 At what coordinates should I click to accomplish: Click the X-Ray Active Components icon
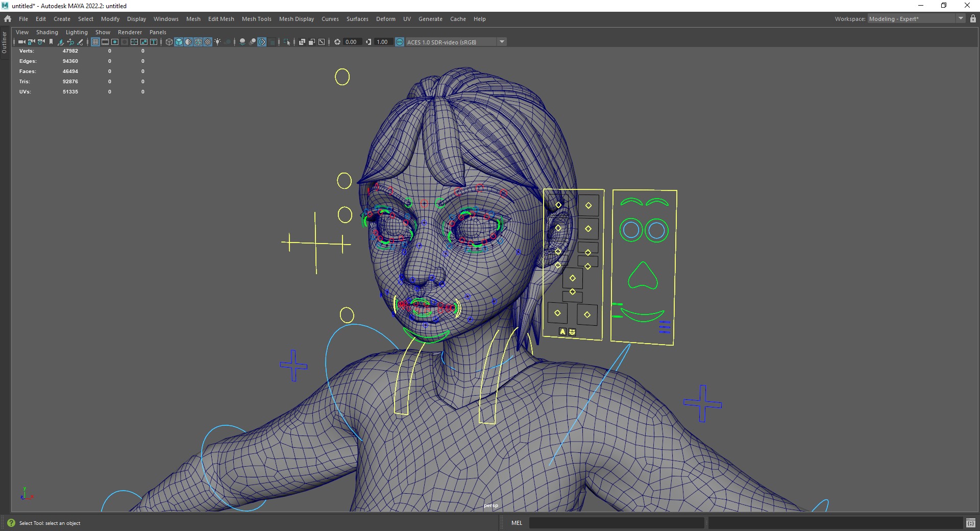[312, 42]
